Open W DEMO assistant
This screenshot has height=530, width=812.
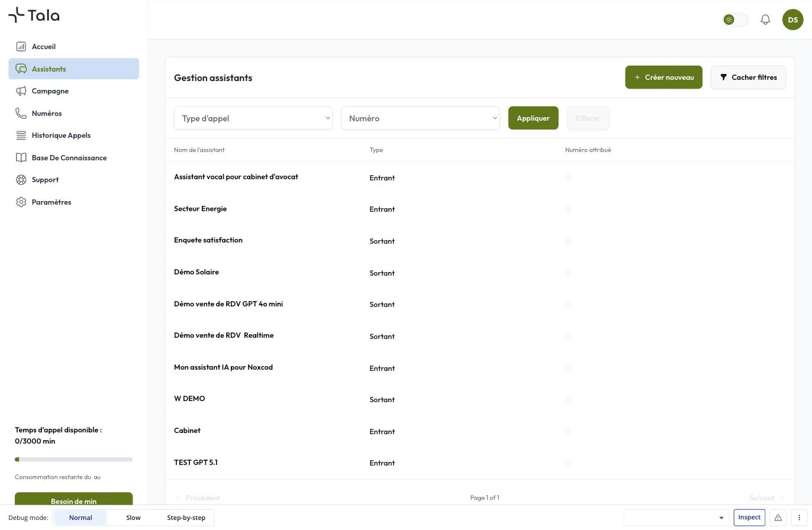189,399
